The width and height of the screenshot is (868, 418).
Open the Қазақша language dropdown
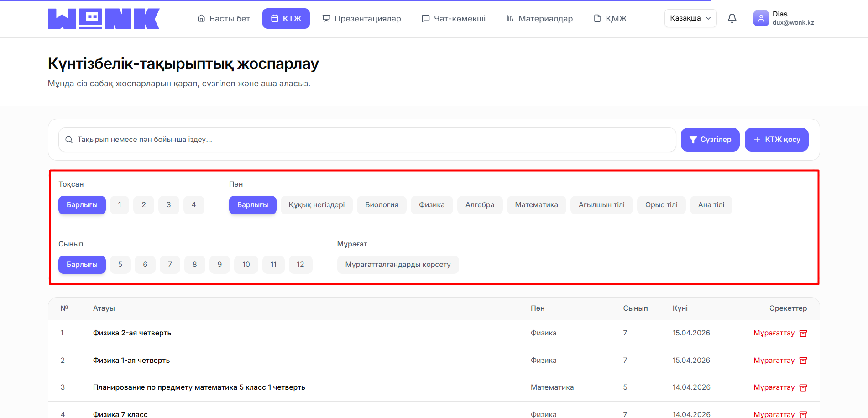coord(690,18)
